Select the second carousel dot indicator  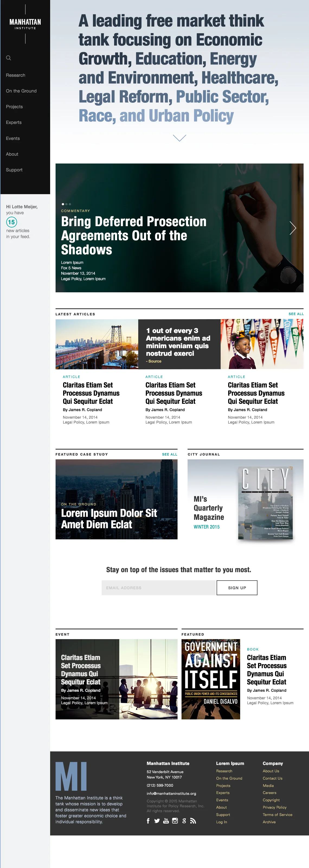click(x=66, y=204)
